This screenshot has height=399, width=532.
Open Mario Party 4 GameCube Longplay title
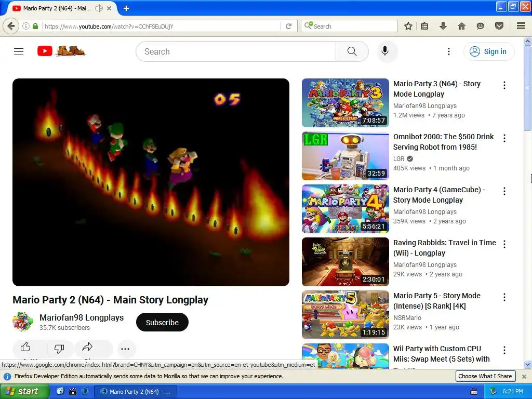[439, 195]
